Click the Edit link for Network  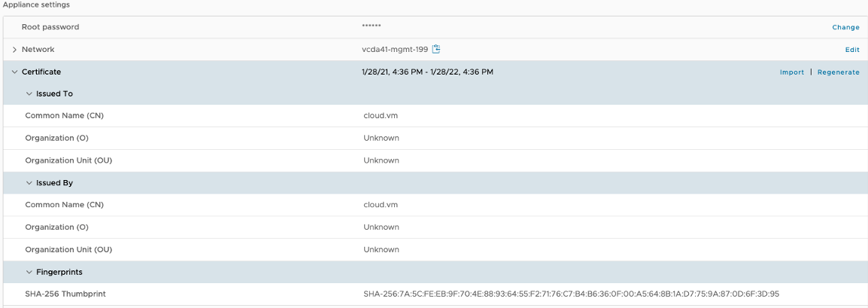click(852, 50)
